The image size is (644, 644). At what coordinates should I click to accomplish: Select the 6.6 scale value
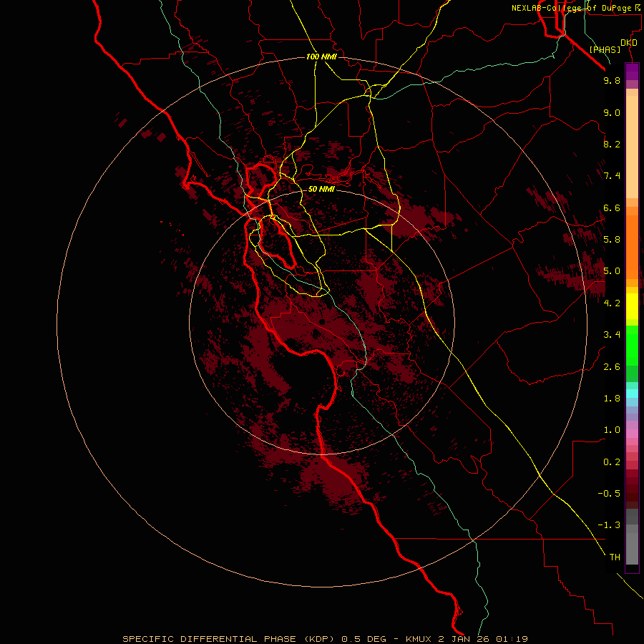612,208
